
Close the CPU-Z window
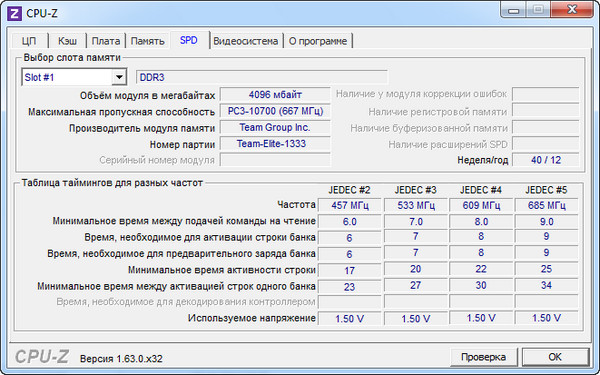click(x=572, y=10)
